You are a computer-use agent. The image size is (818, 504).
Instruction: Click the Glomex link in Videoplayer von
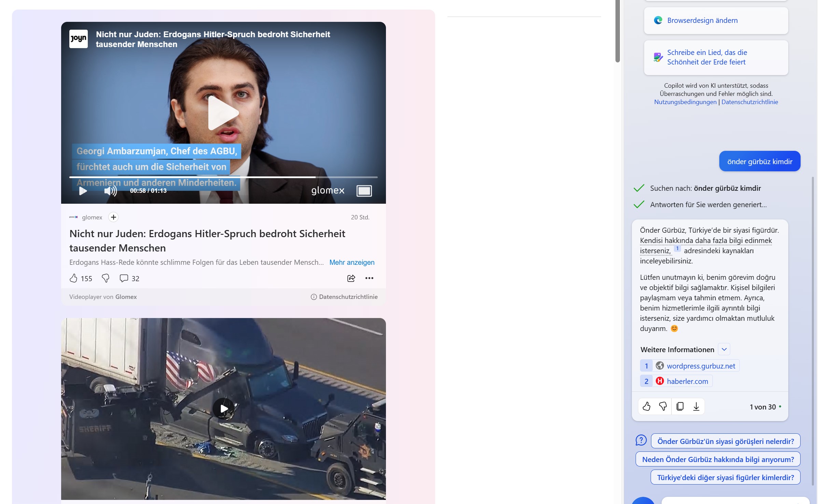click(126, 297)
